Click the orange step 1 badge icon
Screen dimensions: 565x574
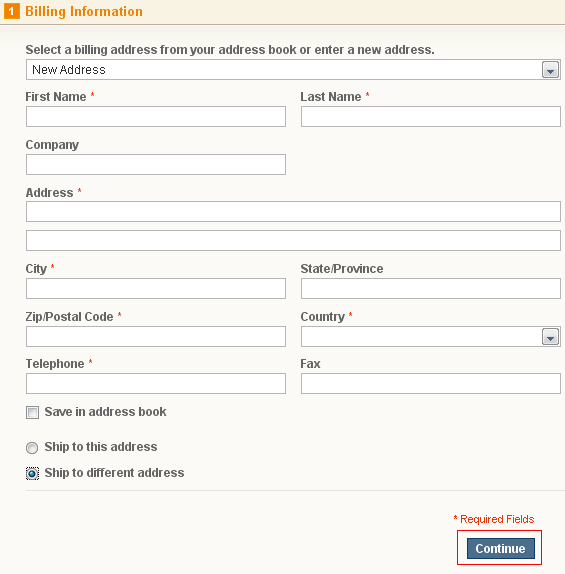(x=11, y=11)
